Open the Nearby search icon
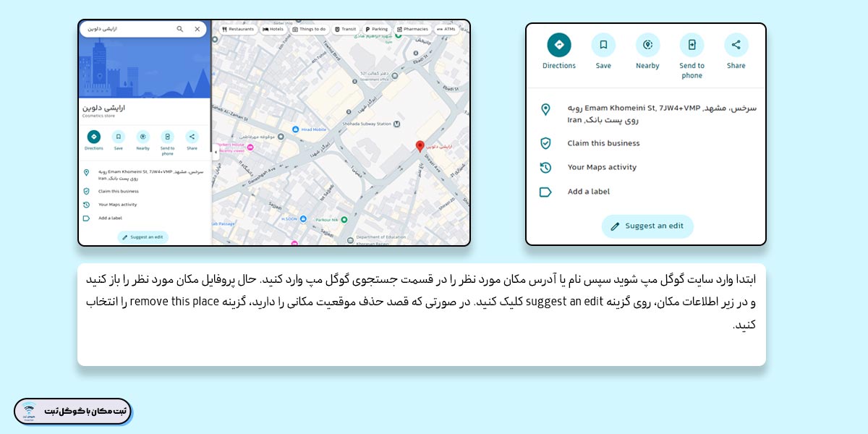The image size is (868, 434). click(x=647, y=44)
